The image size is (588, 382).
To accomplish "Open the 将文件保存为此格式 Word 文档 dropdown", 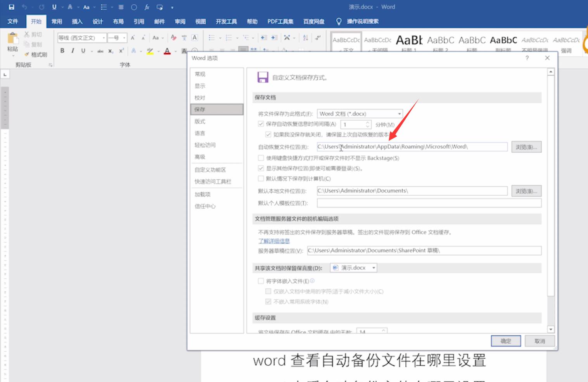I will [360, 114].
